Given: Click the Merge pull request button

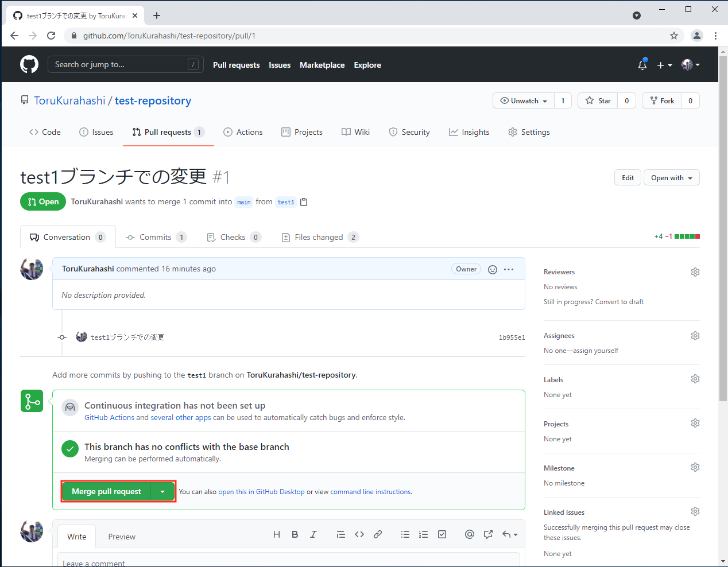Looking at the screenshot, I should point(106,492).
